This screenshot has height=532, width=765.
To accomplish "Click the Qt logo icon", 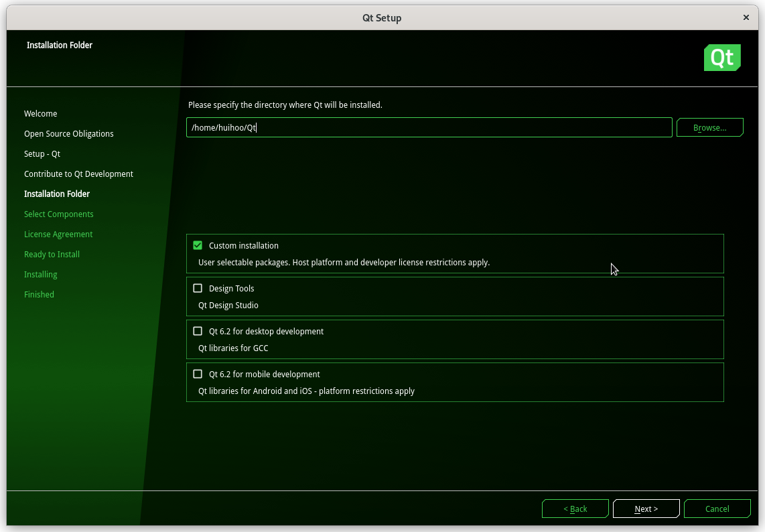I will coord(722,58).
